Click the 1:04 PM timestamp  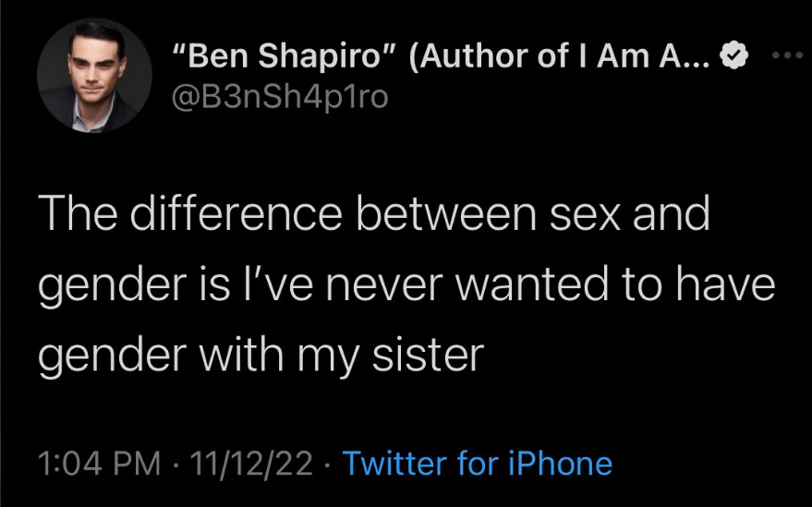pyautogui.click(x=94, y=463)
